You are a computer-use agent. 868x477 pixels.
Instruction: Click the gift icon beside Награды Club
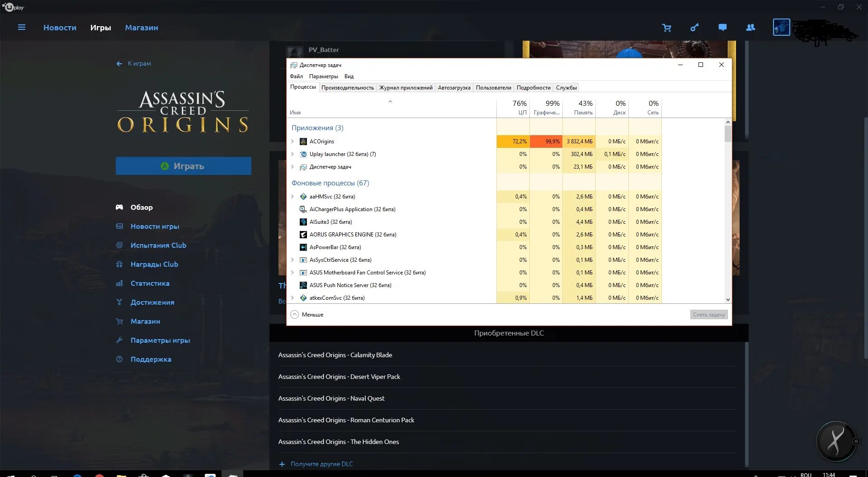[119, 264]
